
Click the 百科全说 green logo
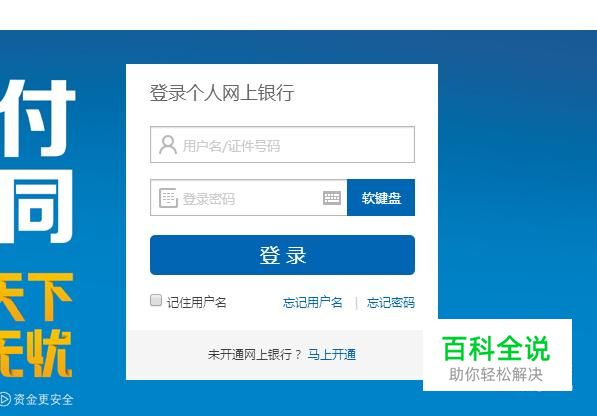click(x=496, y=348)
